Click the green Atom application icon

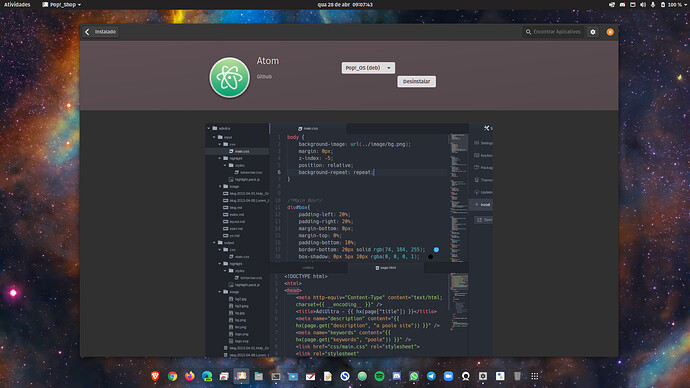point(229,78)
